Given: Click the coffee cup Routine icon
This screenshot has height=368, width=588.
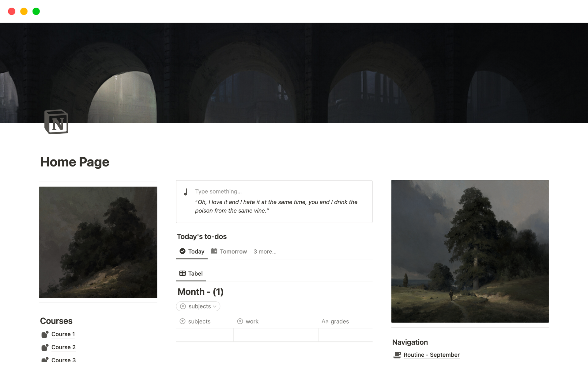Looking at the screenshot, I should tap(397, 355).
